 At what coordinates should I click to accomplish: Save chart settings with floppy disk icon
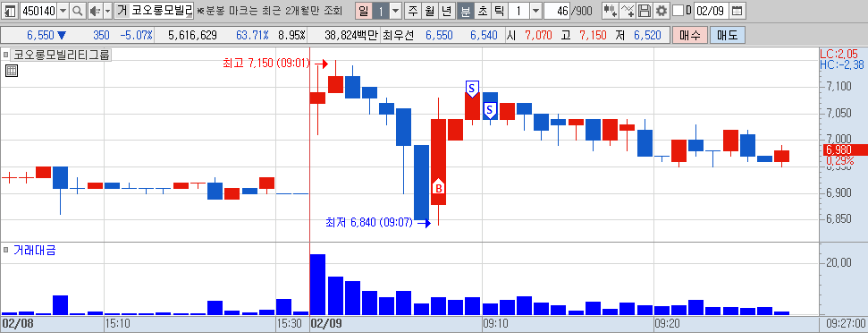click(644, 10)
